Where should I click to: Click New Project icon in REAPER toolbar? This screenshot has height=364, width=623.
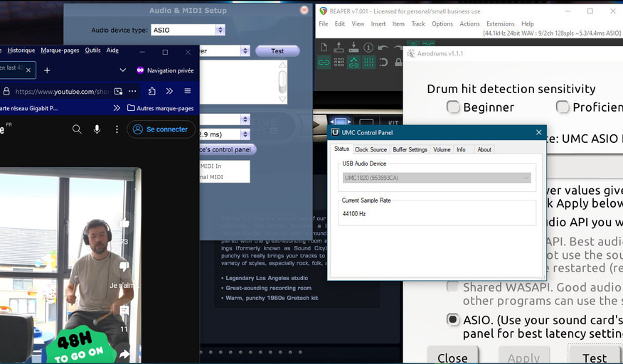(x=324, y=48)
